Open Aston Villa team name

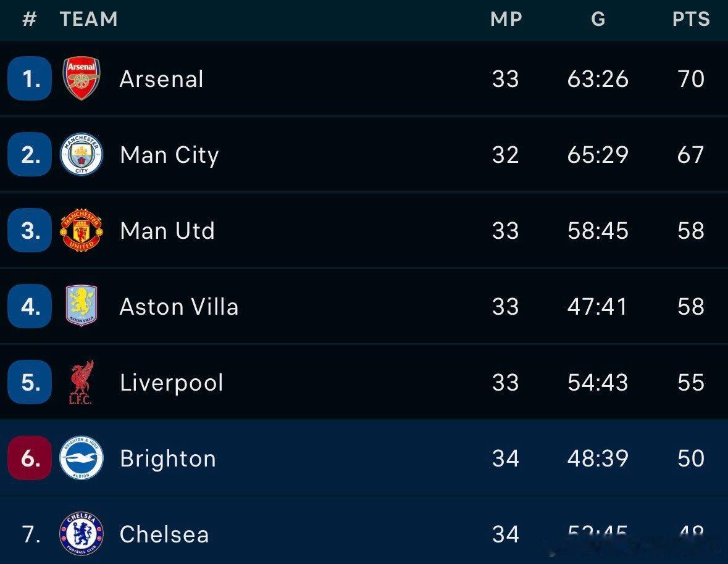179,307
